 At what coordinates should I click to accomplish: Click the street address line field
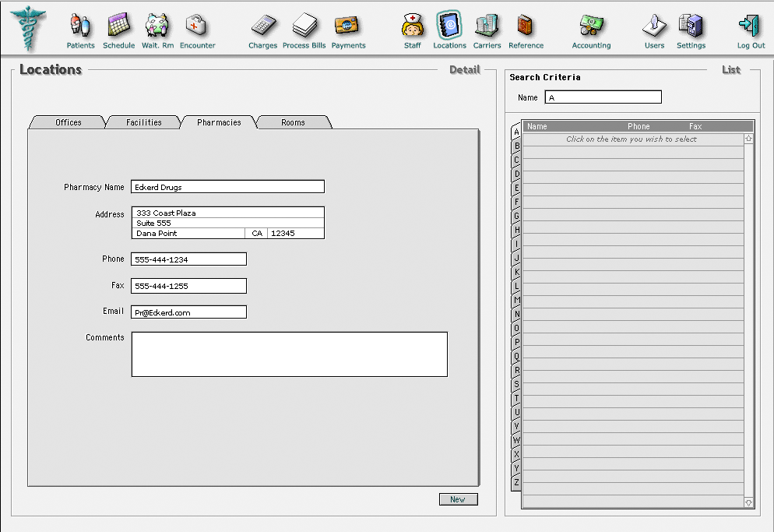228,213
